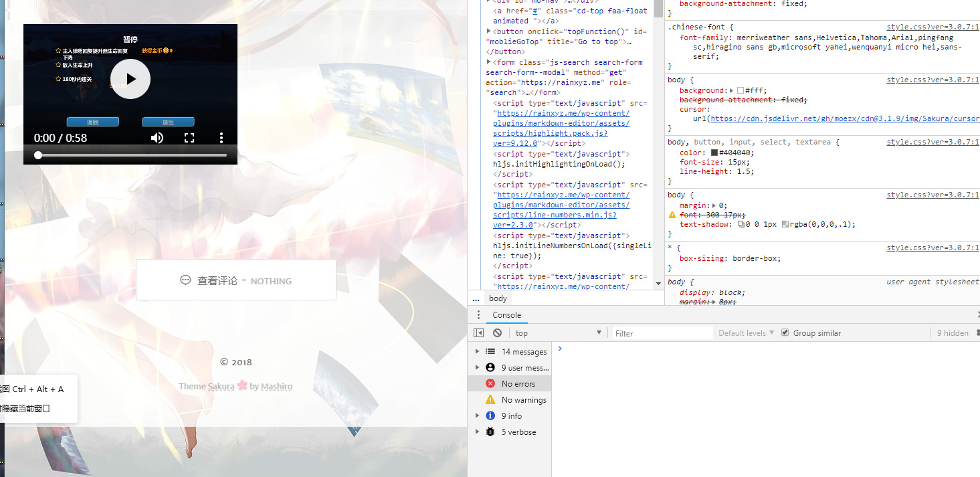Open the text-shadow editor icon
980x477 pixels.
741,225
